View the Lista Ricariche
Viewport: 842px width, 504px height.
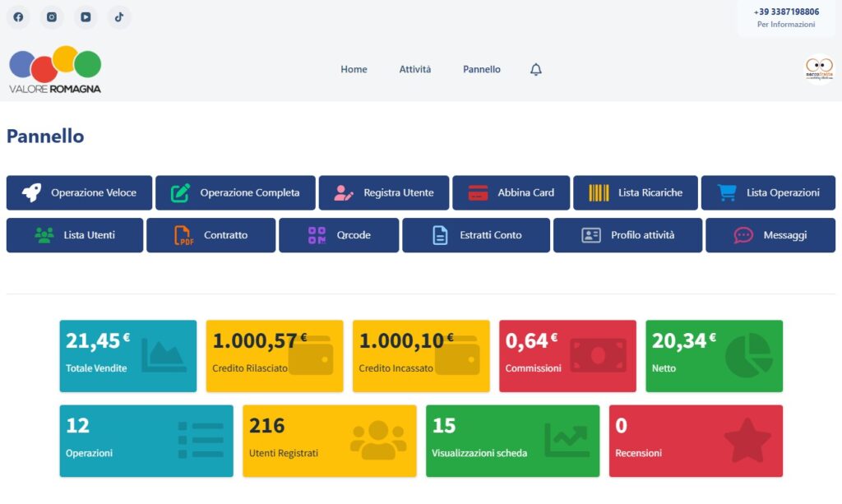pos(635,193)
